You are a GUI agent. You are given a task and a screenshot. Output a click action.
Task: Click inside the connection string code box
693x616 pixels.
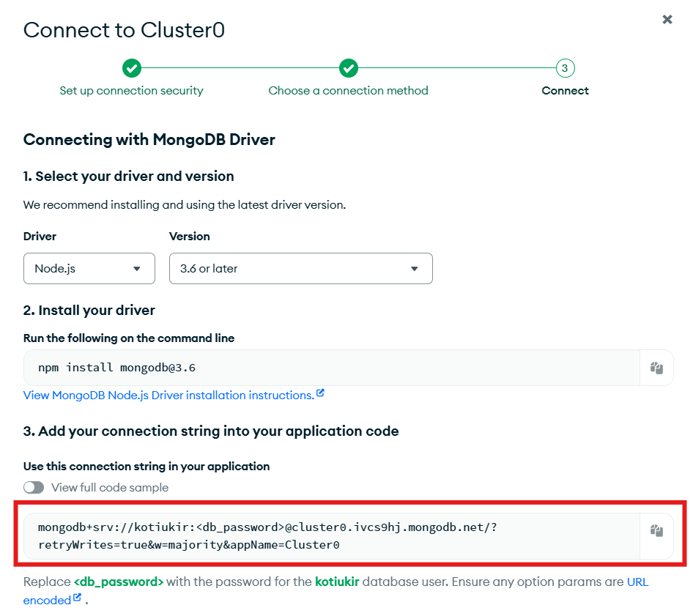pos(331,536)
